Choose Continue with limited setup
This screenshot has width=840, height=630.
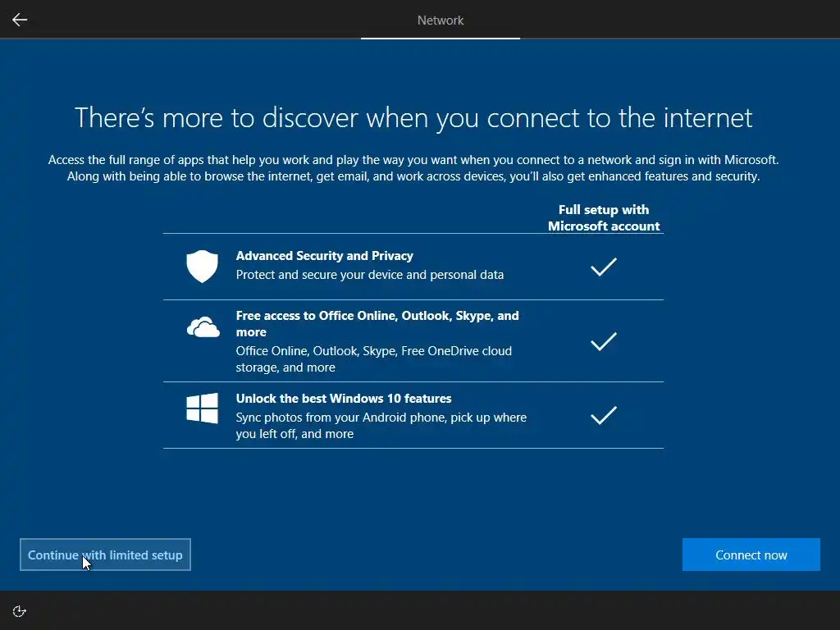tap(105, 555)
